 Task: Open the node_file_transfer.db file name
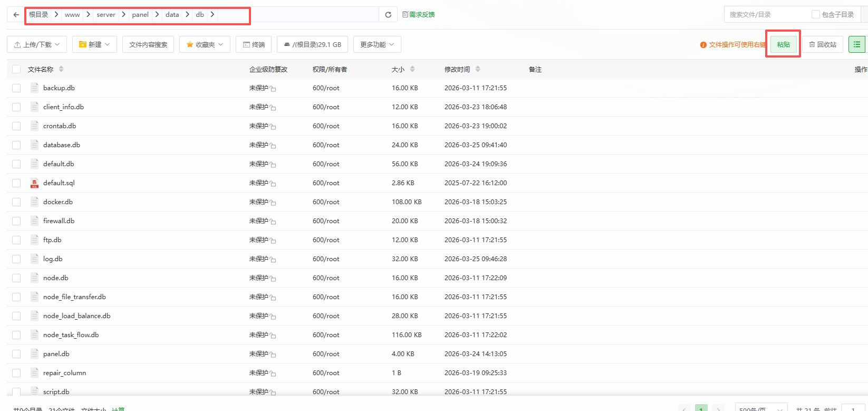[x=74, y=297]
